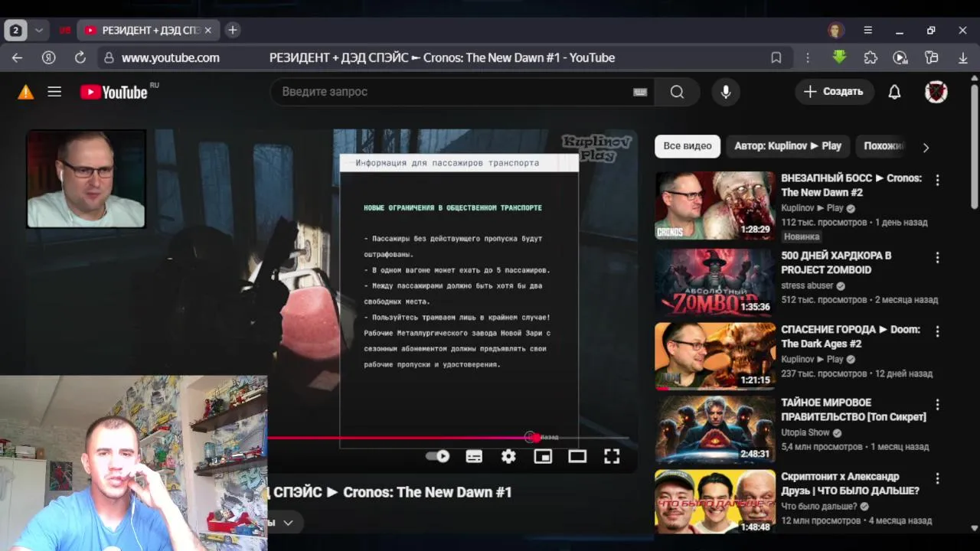Click the Cronos: The New Dawn #1 video title
Screen dimensions: 980x551
(x=389, y=492)
